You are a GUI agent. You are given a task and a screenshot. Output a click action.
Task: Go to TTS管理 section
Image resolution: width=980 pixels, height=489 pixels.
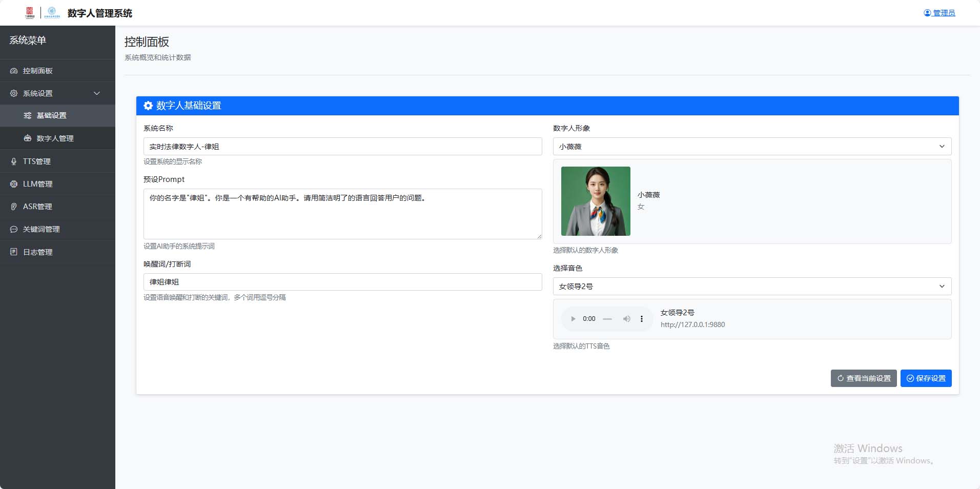(x=36, y=161)
